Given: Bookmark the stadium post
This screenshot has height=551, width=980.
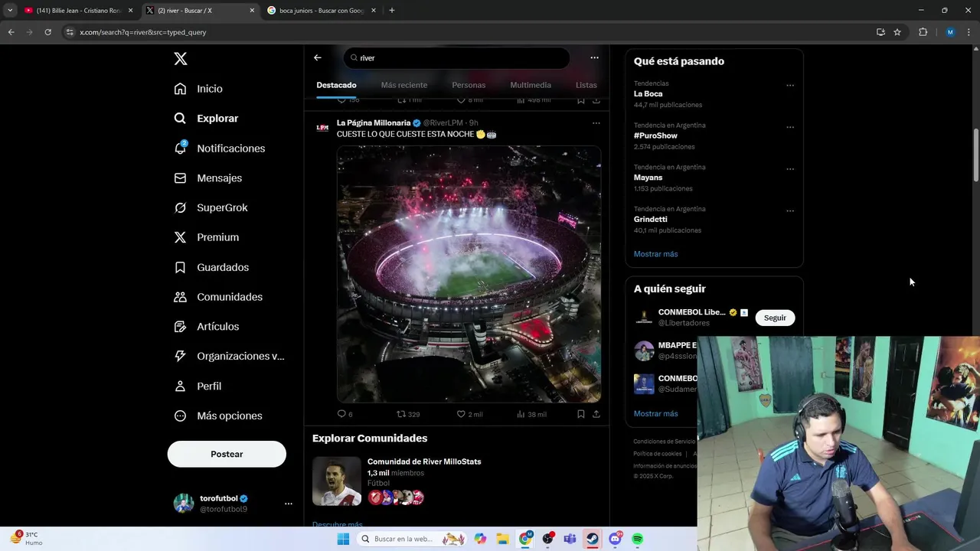Looking at the screenshot, I should point(581,414).
